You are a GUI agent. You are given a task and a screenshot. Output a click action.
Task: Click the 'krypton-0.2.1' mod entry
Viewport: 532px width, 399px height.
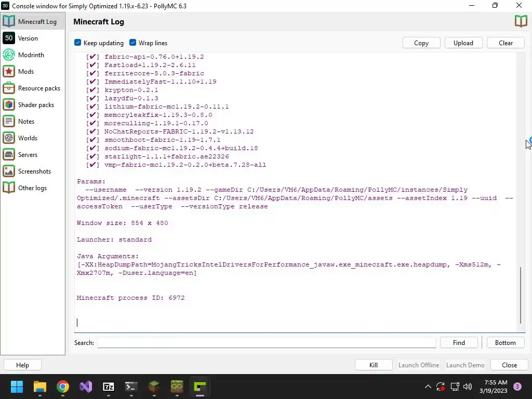coord(131,90)
